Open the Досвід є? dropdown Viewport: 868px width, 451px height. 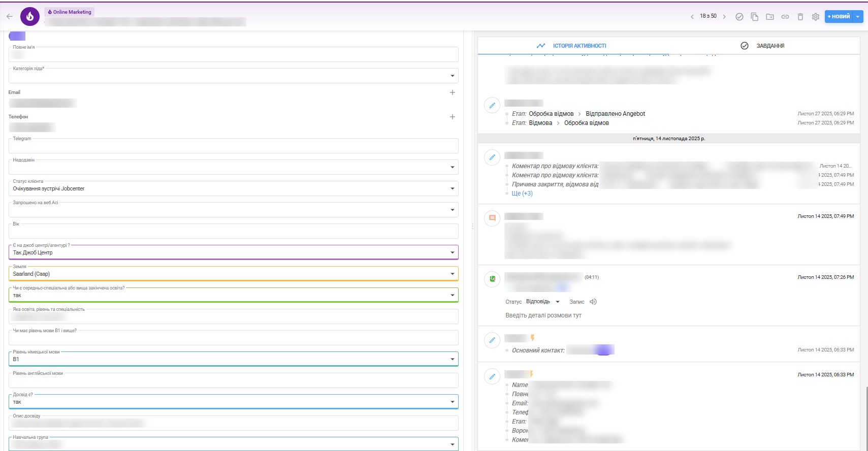pyautogui.click(x=234, y=402)
